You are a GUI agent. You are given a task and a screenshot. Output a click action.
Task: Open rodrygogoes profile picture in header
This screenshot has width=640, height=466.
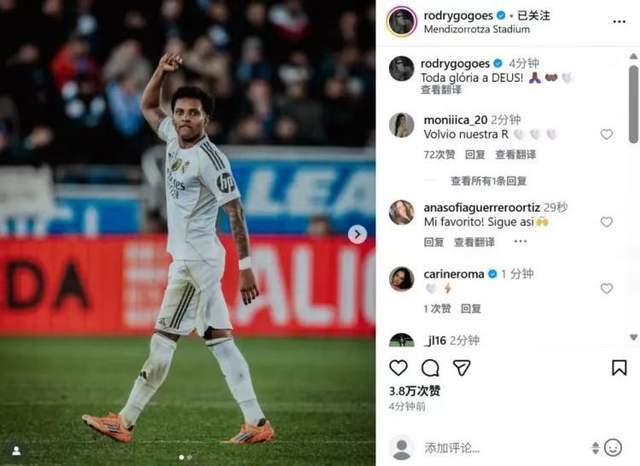(x=402, y=22)
